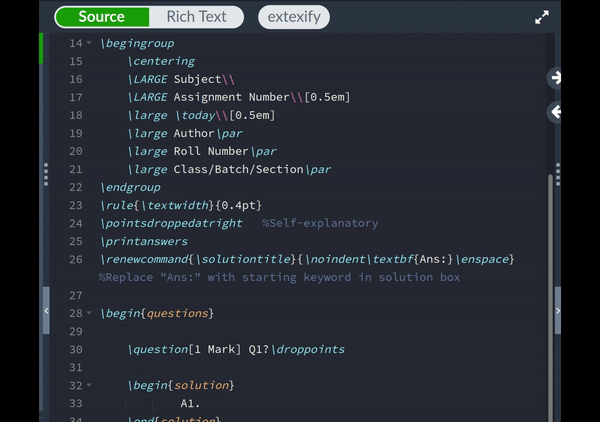Click line number 16 in gutter

[x=76, y=79]
